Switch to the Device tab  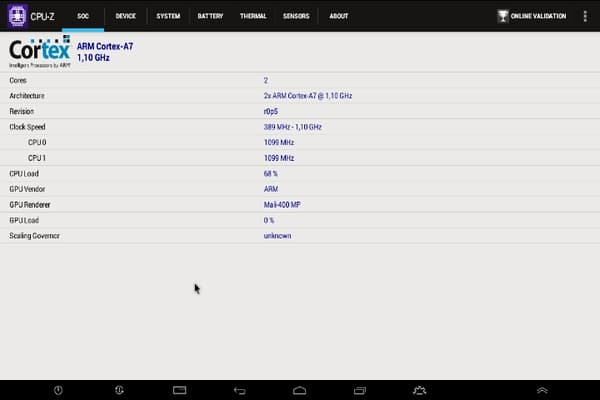pyautogui.click(x=126, y=16)
